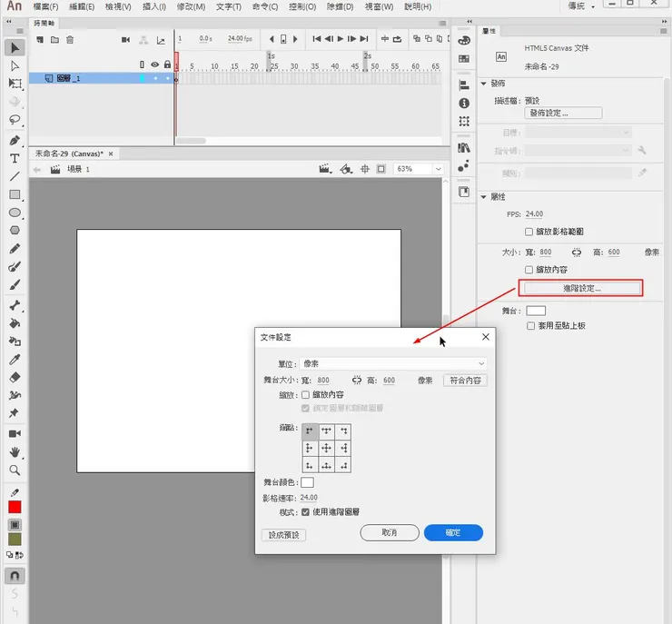Open 發佈設定... button

[563, 114]
